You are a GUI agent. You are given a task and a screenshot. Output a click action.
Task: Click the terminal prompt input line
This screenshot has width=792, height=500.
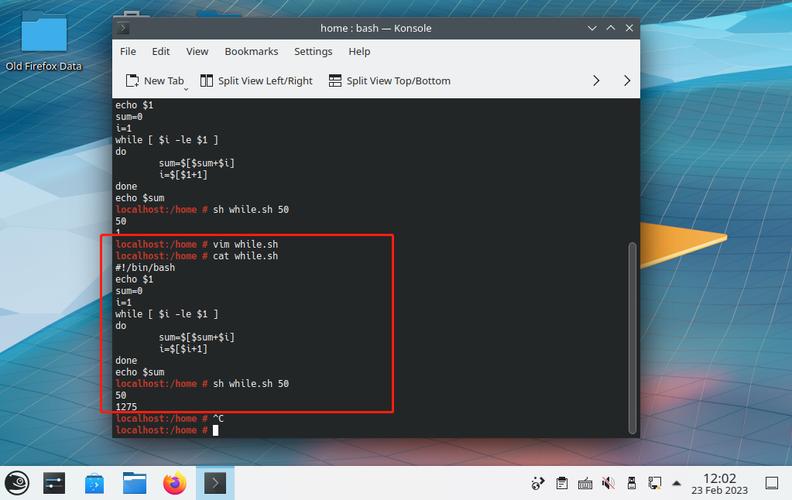167,430
